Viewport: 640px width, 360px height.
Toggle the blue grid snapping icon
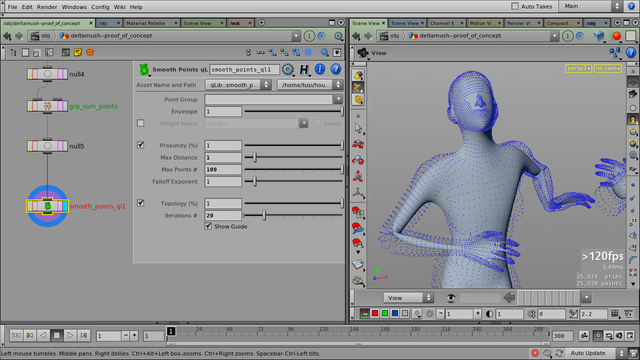pos(309,52)
